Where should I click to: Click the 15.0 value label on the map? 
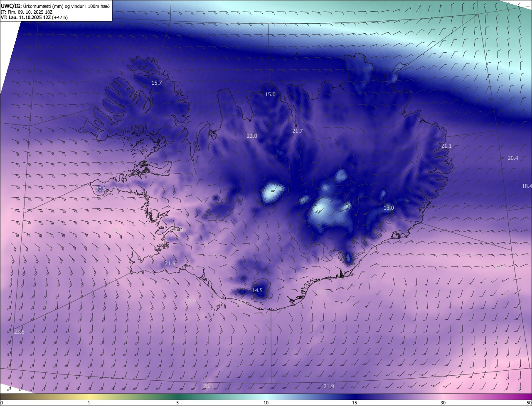(x=270, y=95)
